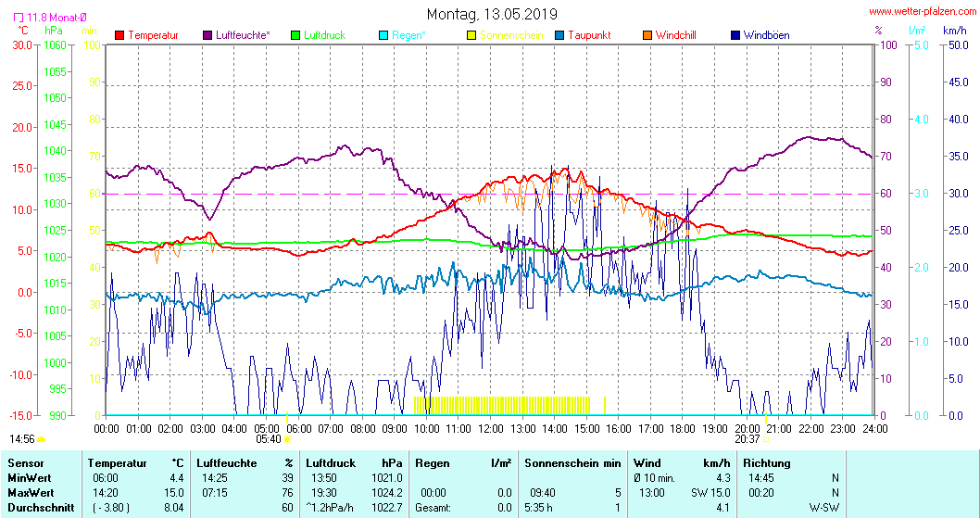Screen dimensions: 980x518
Task: Click the purple Luftfeuchte legend swatch
Action: click(207, 35)
